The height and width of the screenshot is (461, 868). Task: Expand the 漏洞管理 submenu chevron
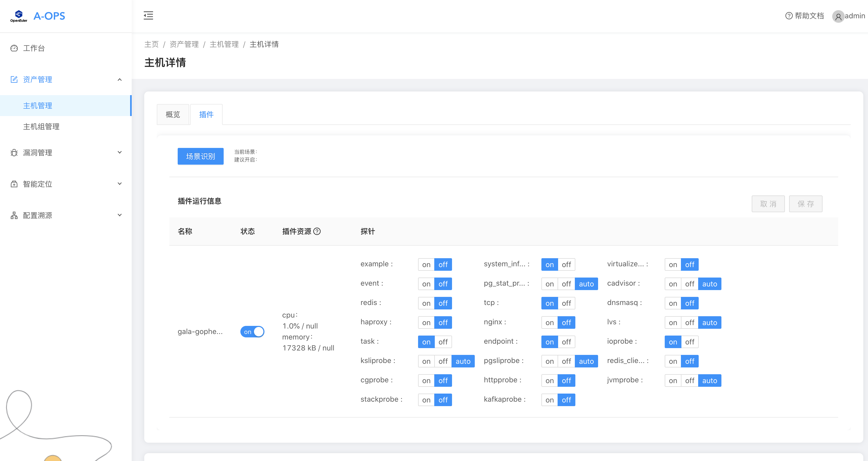click(x=120, y=153)
